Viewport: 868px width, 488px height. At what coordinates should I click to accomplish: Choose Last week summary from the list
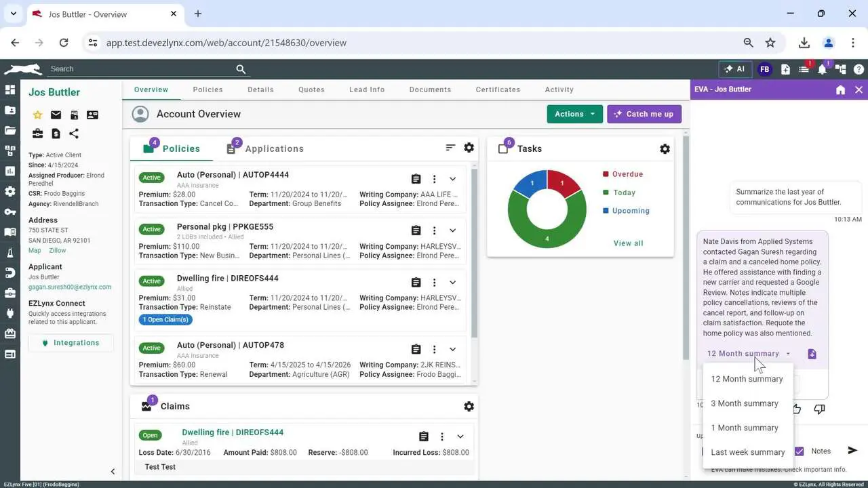747,452
